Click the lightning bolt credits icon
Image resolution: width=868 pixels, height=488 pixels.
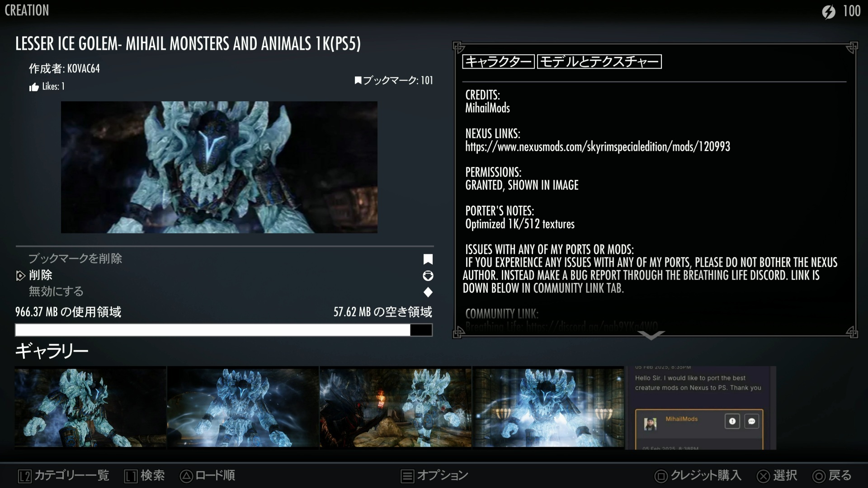click(x=828, y=12)
